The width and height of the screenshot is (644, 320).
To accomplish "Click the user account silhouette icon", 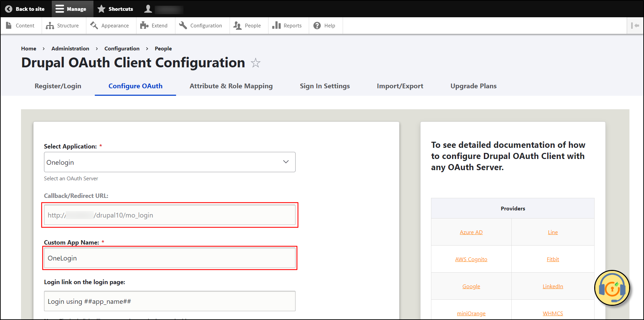I will click(x=148, y=9).
